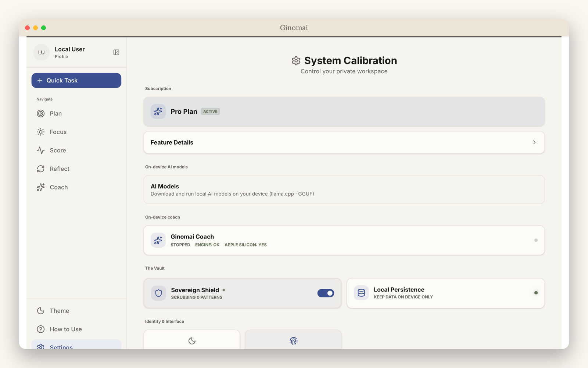This screenshot has width=588, height=368.
Task: Navigate to Reflect
Action: click(76, 169)
